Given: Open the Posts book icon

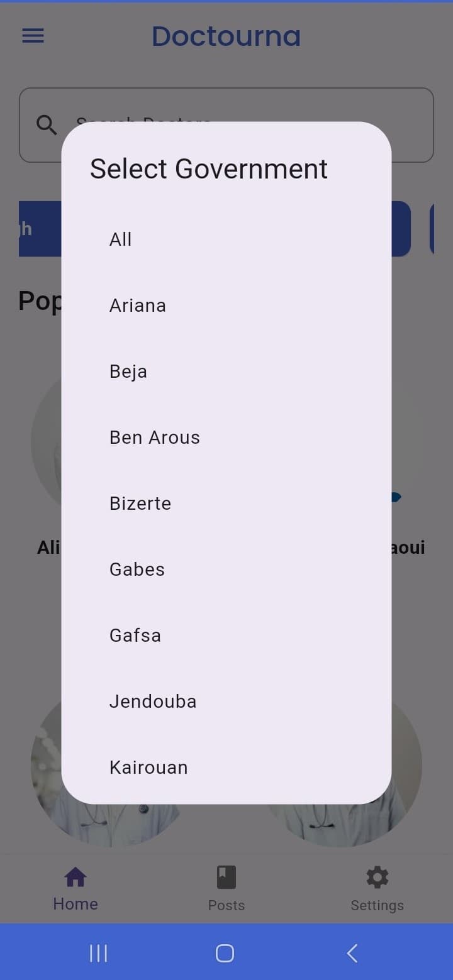Looking at the screenshot, I should point(226,877).
